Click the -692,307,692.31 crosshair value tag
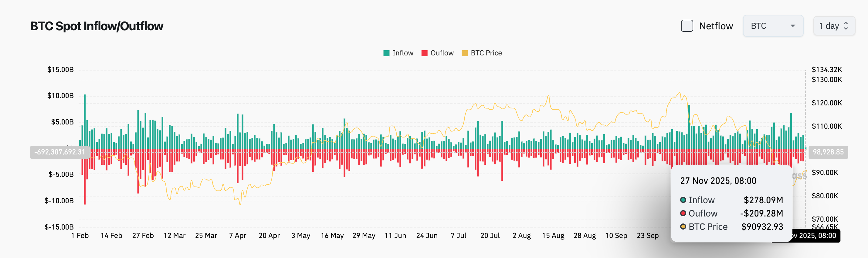 pyautogui.click(x=60, y=152)
